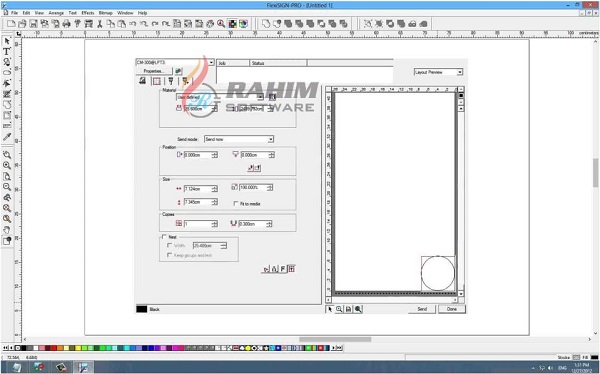Click the save icon below layout preview
600x374 pixels.
click(348, 309)
